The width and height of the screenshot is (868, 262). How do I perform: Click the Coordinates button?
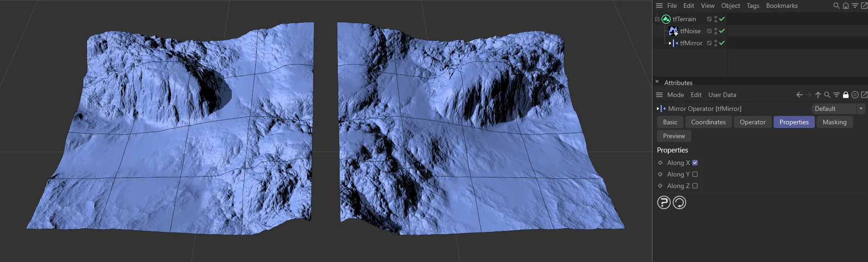tap(708, 122)
